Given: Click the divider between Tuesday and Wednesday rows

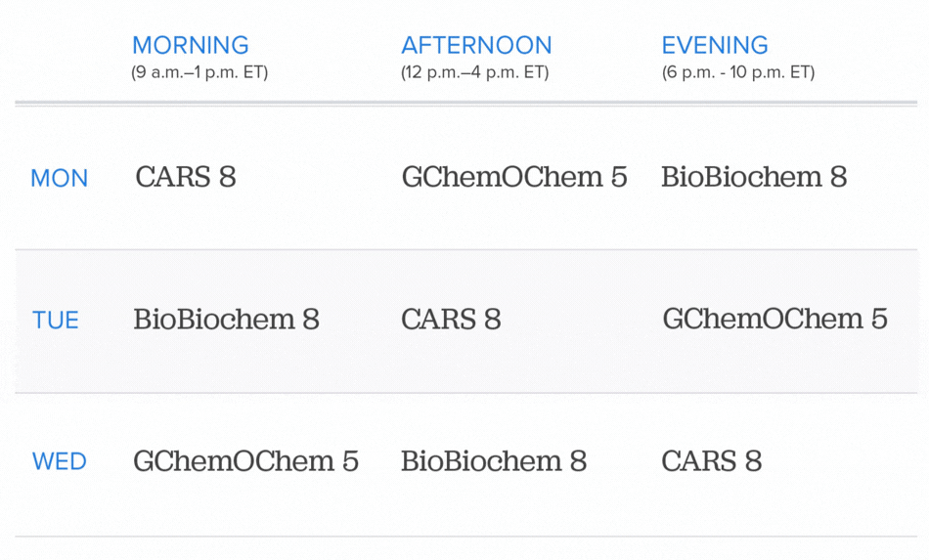Looking at the screenshot, I should pyautogui.click(x=465, y=393).
